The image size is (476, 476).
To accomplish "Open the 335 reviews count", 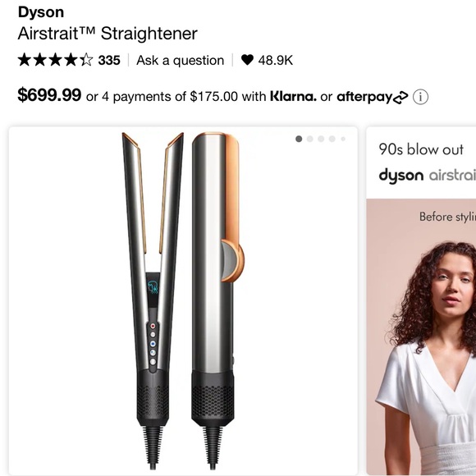I will 109,60.
